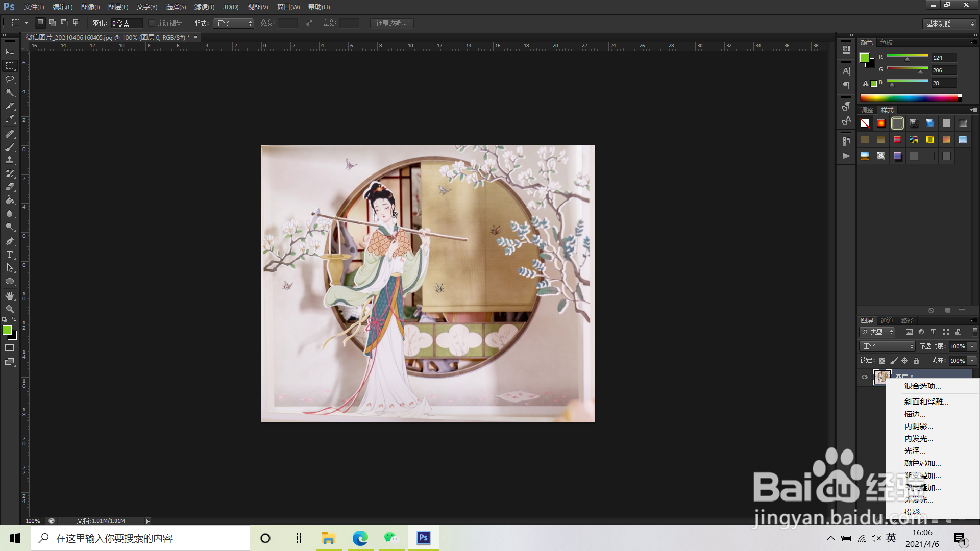The height and width of the screenshot is (551, 980).
Task: Choose 内发光... from the context menu
Action: pyautogui.click(x=919, y=439)
